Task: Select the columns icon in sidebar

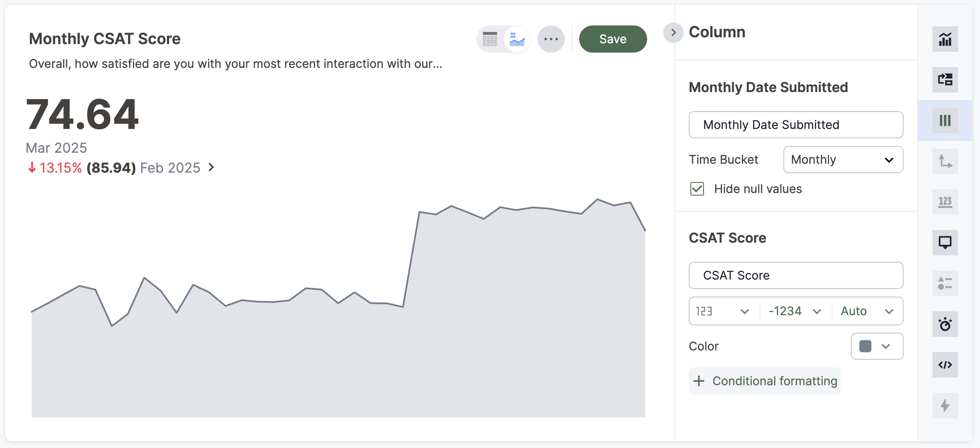Action: (945, 120)
